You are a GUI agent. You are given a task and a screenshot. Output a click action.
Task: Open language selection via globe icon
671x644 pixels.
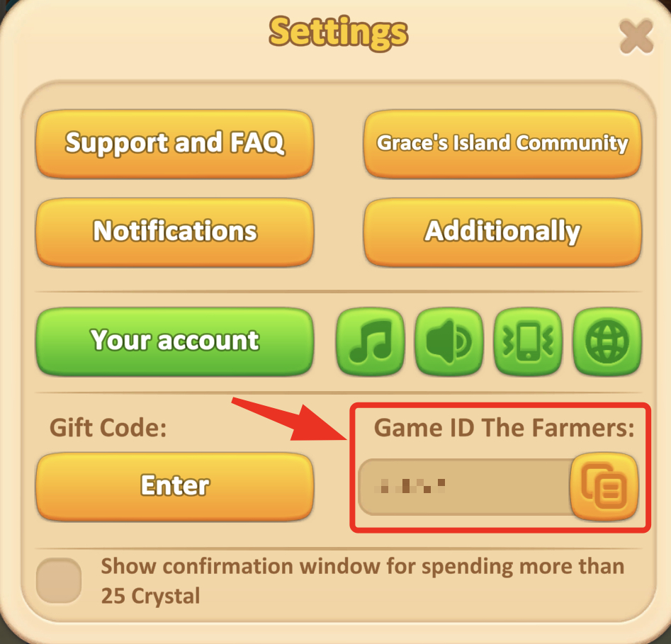(607, 341)
